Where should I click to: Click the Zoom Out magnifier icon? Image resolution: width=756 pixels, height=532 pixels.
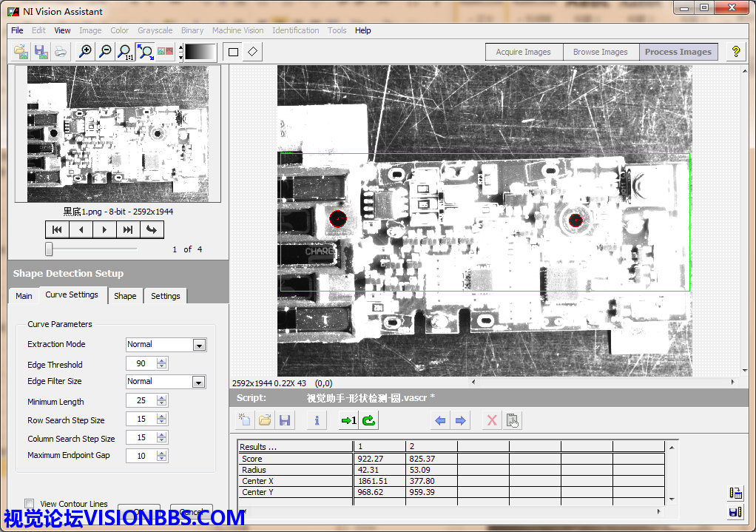click(x=105, y=52)
